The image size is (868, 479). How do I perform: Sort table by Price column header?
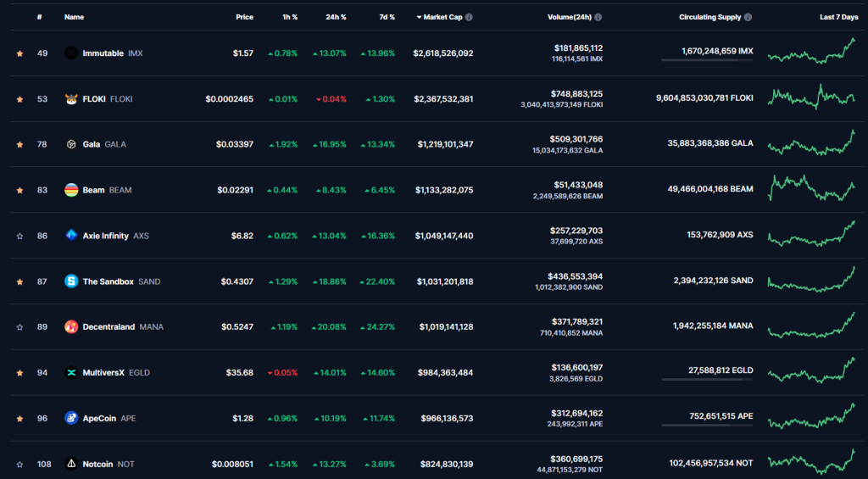244,17
